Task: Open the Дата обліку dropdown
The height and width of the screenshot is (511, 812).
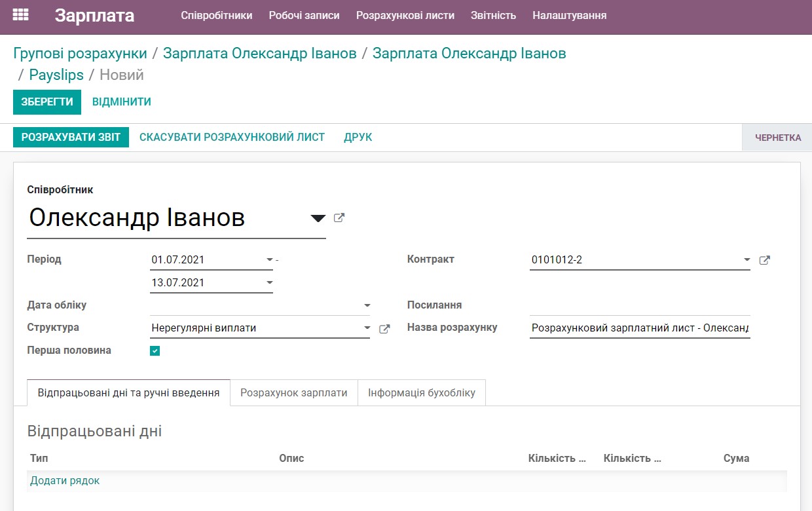Action: tap(367, 305)
